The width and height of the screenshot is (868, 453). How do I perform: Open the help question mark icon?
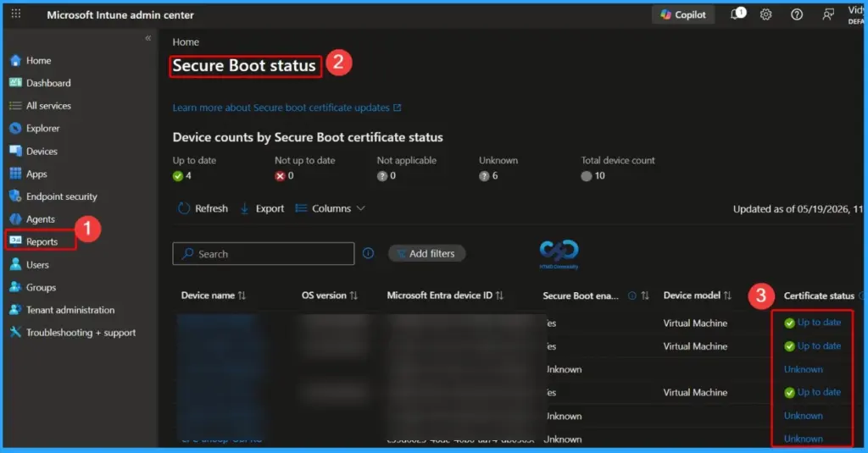coord(797,15)
